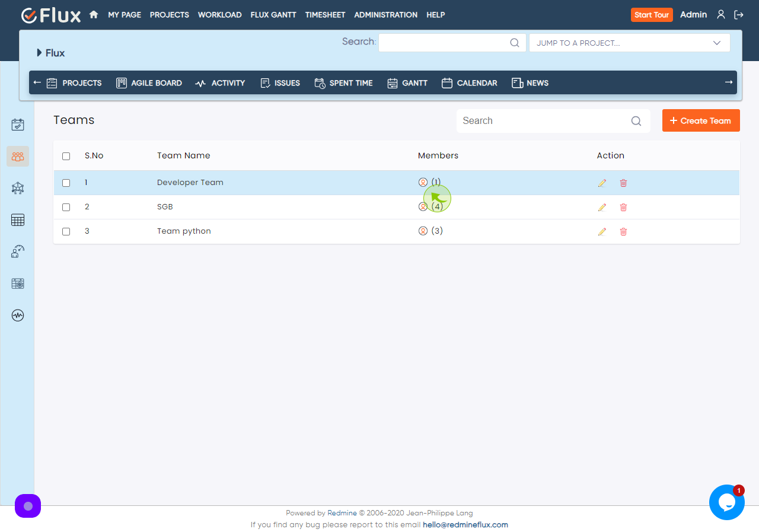Expand the Flux project triangle
The width and height of the screenshot is (759, 532).
(x=39, y=53)
